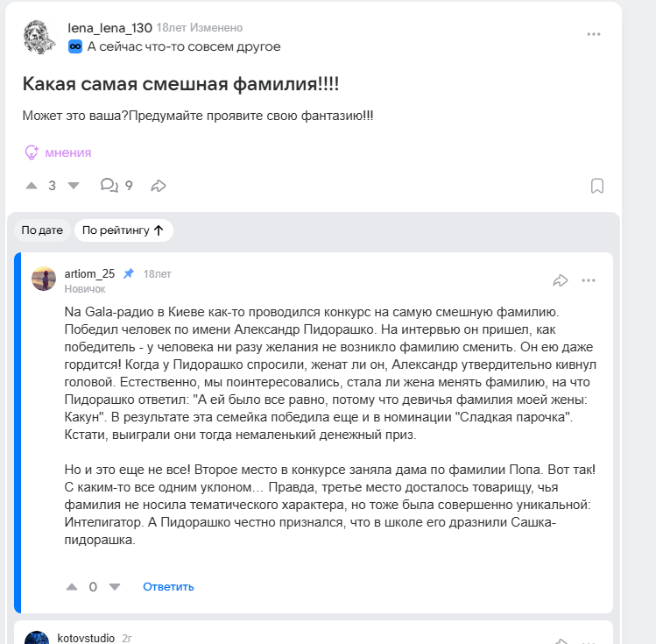Expand three-dot menu on artiom_25's answer
This screenshot has width=656, height=644.
[589, 280]
